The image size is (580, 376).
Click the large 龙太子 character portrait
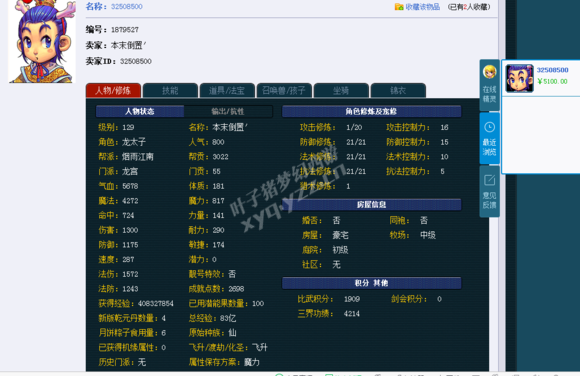coord(42,41)
